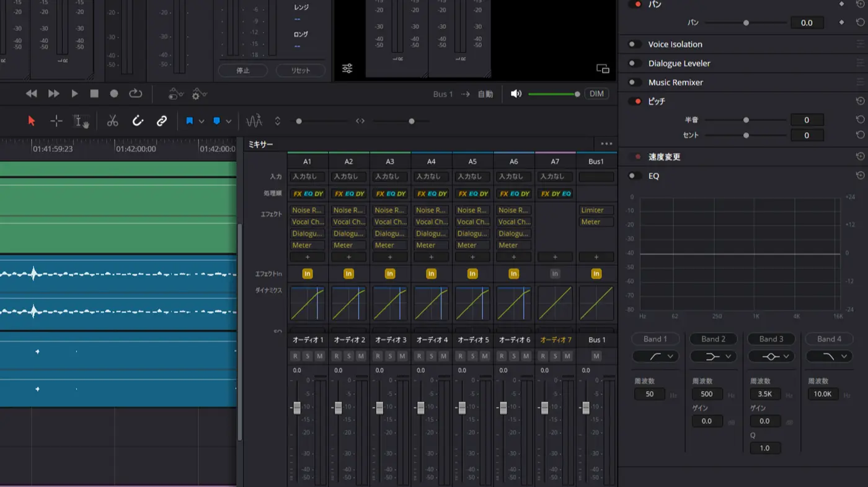Open the mixer three-dot options menu
868x487 pixels.
(606, 144)
